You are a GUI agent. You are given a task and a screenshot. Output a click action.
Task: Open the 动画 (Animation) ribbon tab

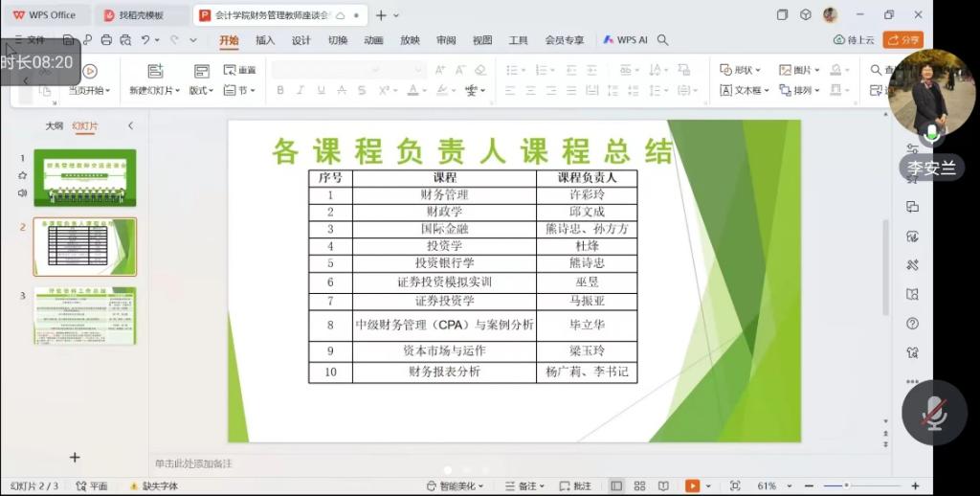pyautogui.click(x=373, y=40)
